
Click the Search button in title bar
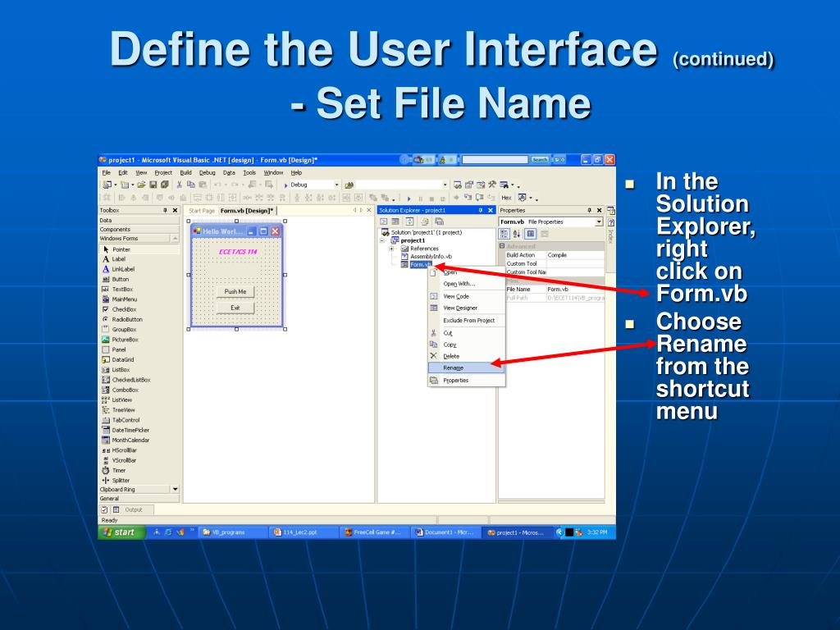540,160
